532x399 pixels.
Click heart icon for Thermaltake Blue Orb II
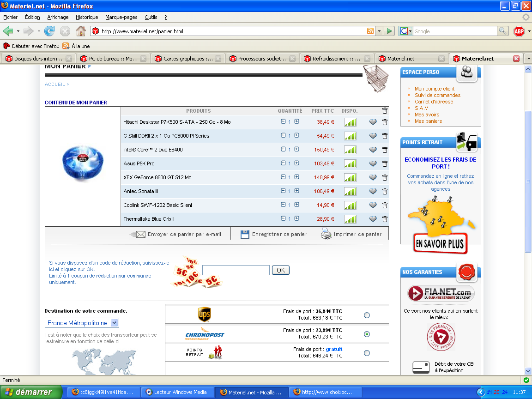373,219
